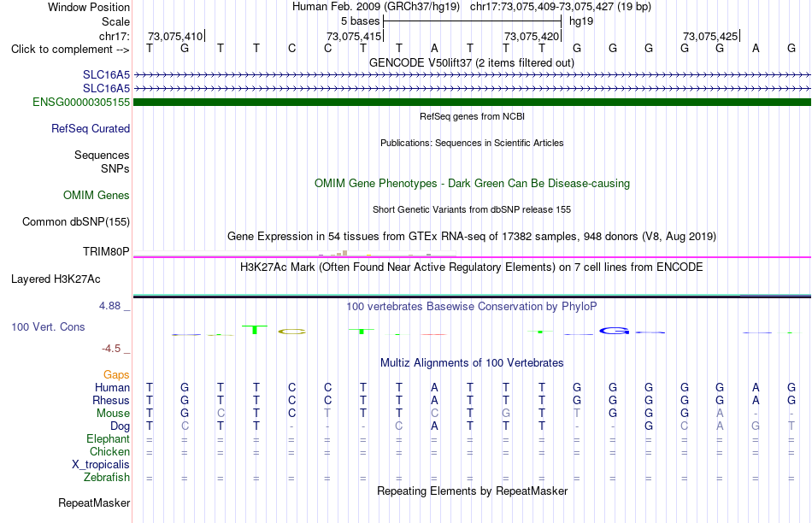Click the -4.5 lower conservation value
Screen dimensions: 812x523
tap(111, 349)
